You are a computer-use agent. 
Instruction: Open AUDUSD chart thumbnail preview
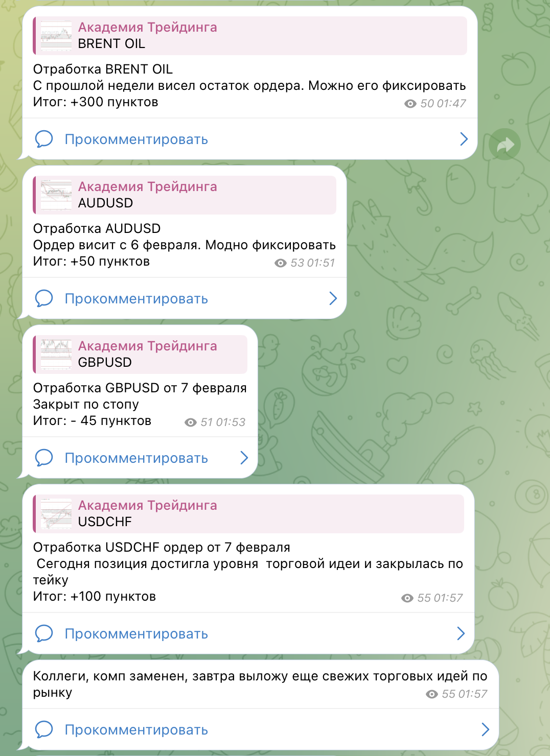tap(56, 195)
